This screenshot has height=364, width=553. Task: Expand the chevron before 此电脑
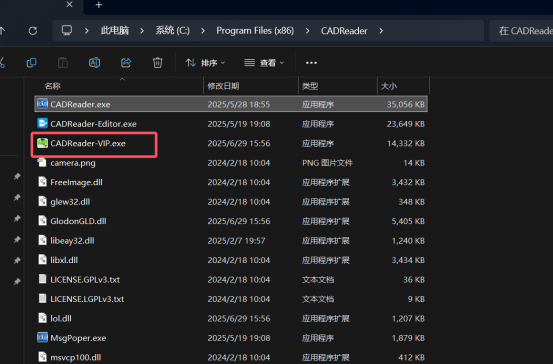[86, 31]
